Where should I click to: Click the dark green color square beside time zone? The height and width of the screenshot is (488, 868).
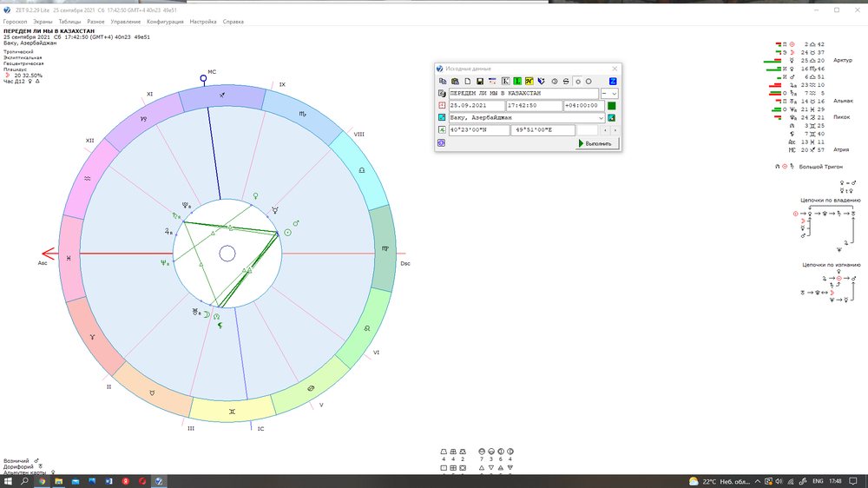pos(612,105)
